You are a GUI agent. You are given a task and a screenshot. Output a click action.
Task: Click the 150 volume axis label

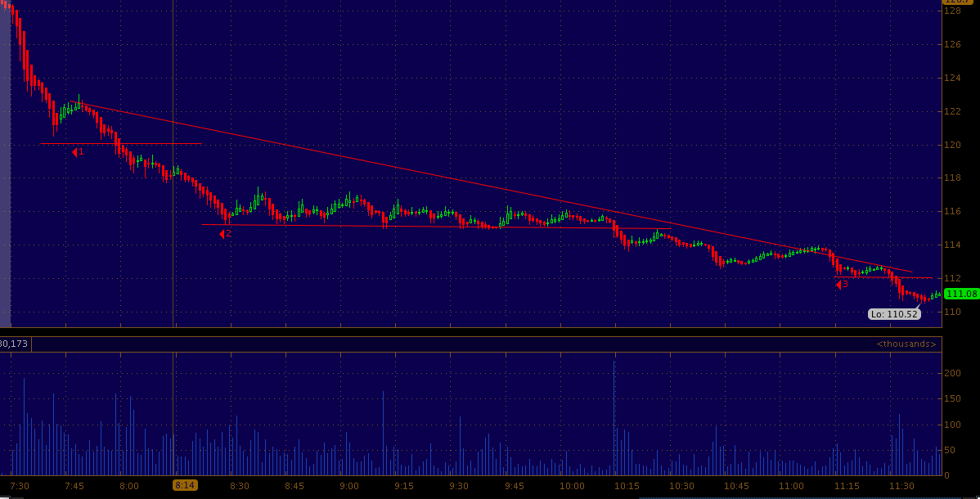click(952, 399)
